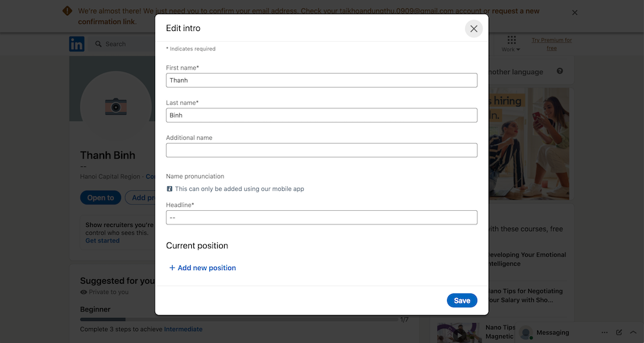The image size is (644, 343).
Task: Open the Work apps grid icon
Action: click(x=511, y=40)
